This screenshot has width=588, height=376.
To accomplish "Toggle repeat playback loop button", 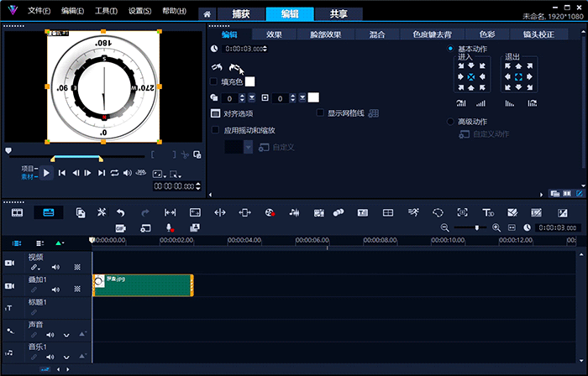I will coord(114,173).
